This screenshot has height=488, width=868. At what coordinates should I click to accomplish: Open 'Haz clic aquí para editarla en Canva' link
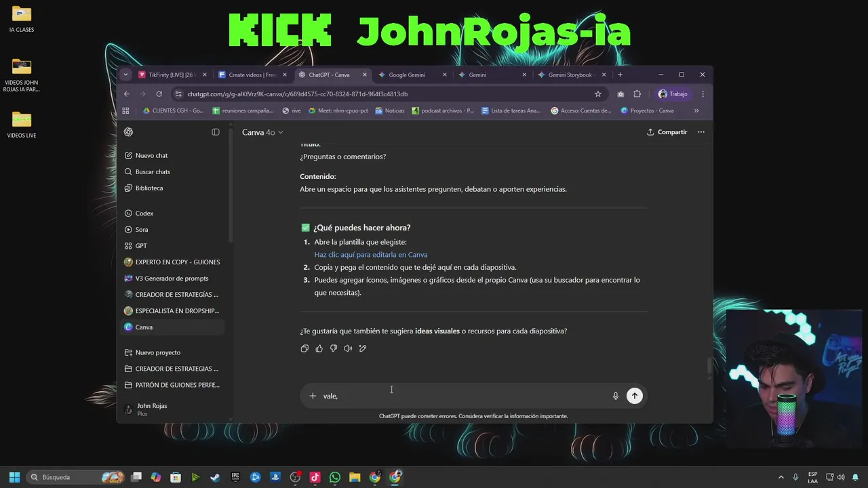click(370, 255)
